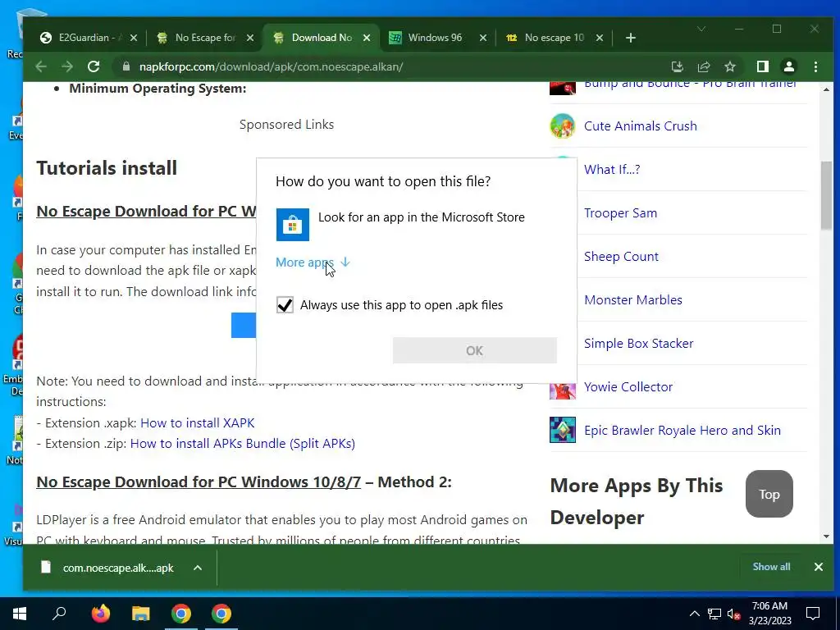Click the No Escape Download Method 2 heading link
Screen dimensions: 840x630
click(199, 482)
